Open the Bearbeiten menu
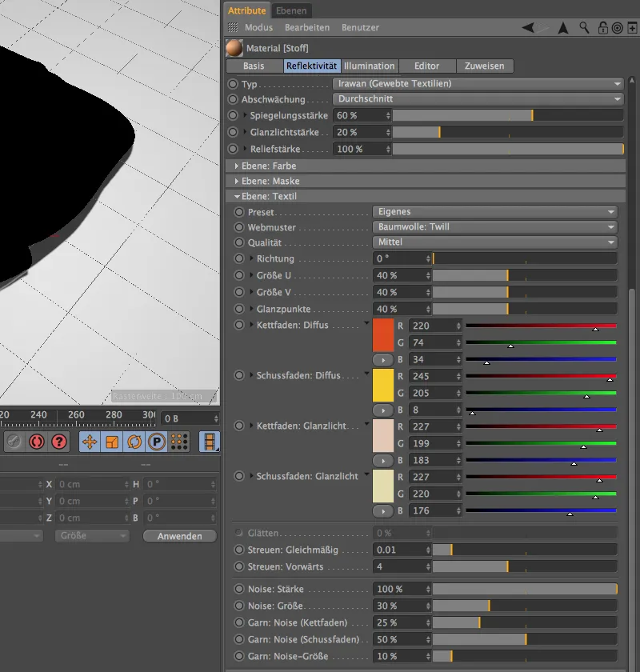The width and height of the screenshot is (640, 672). click(307, 28)
